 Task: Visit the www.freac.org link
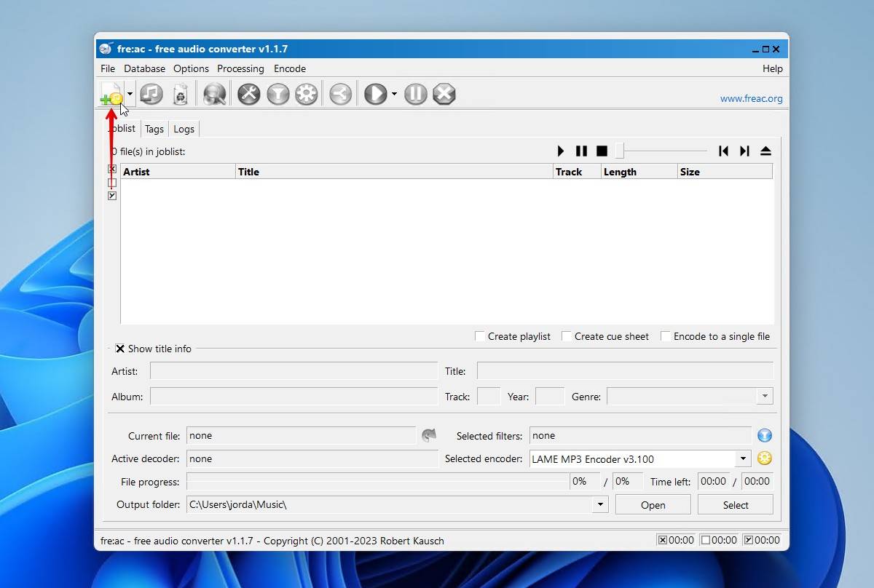click(x=751, y=98)
